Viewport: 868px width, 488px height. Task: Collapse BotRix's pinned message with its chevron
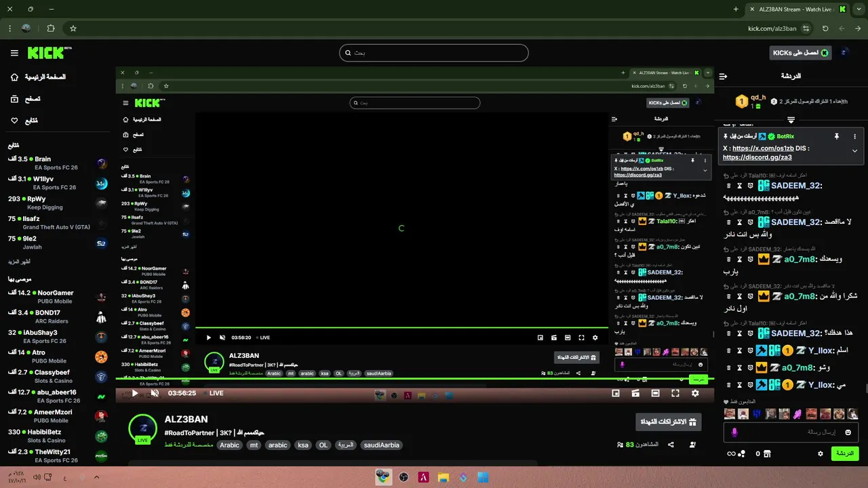click(855, 150)
